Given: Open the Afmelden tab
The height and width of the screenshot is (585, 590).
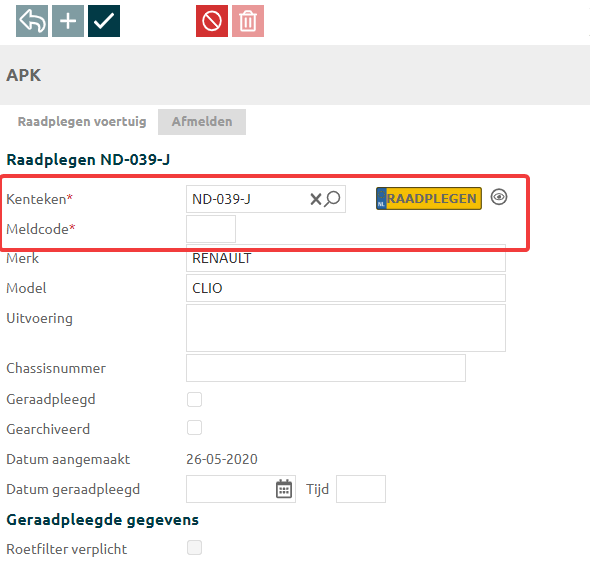Looking at the screenshot, I should point(202,122).
